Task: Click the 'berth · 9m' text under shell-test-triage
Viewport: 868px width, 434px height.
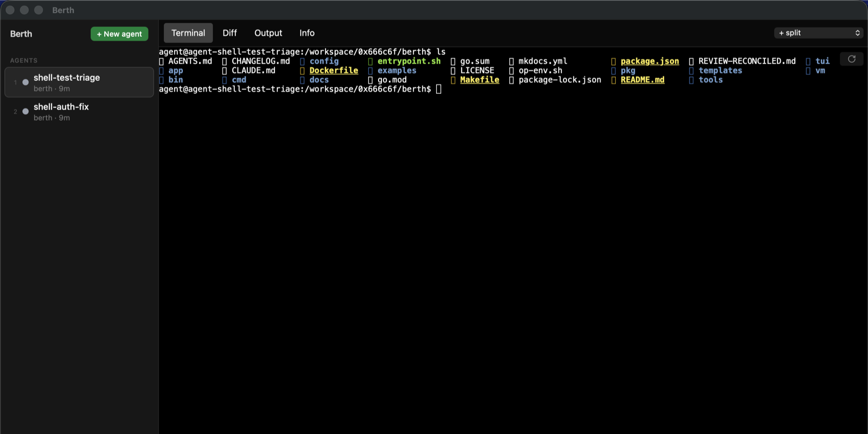Action: [x=52, y=88]
